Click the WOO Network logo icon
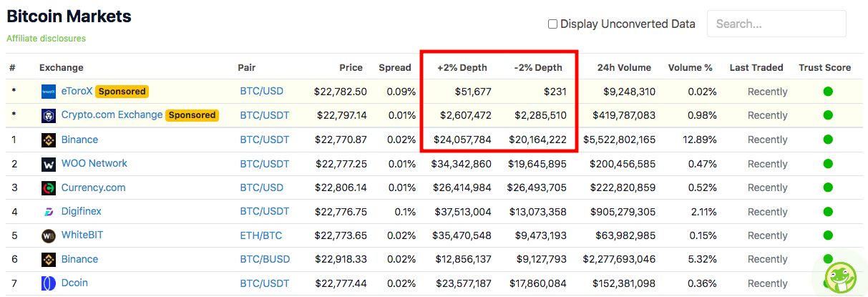Viewport: 868px width, 297px height. tap(48, 164)
